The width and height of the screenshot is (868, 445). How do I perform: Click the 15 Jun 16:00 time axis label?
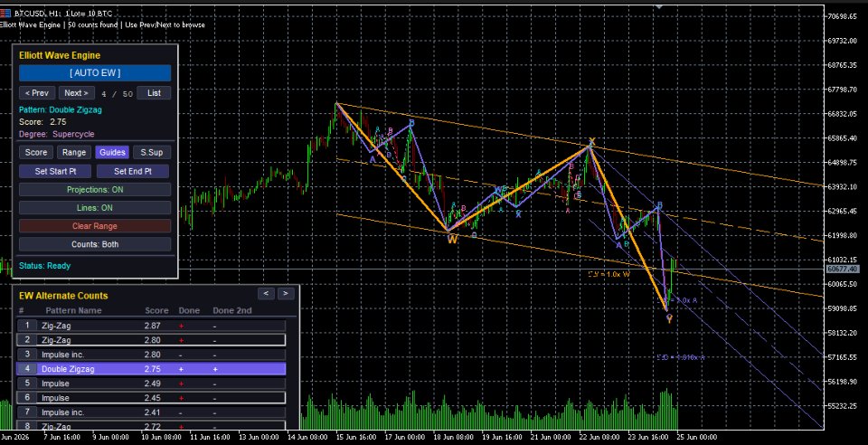tap(356, 437)
